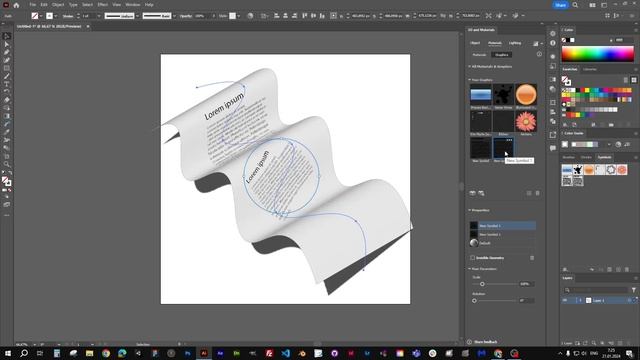Select Layer 1 row in Layers panel
Image resolution: width=640 pixels, height=360 pixels.
click(x=598, y=300)
